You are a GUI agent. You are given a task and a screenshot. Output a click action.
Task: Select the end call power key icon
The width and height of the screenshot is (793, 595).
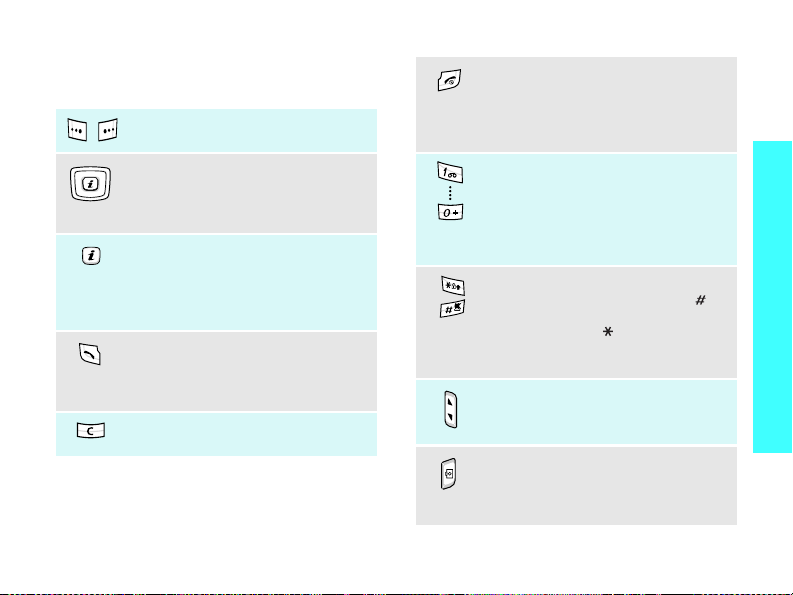point(449,80)
